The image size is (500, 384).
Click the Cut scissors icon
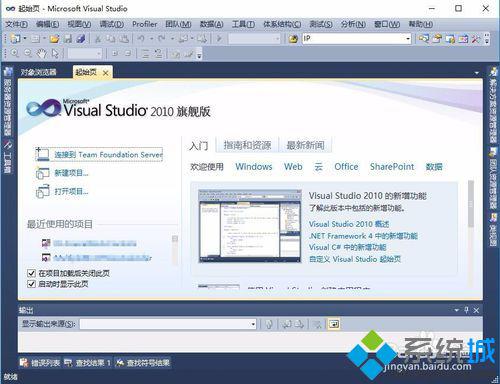click(98, 39)
